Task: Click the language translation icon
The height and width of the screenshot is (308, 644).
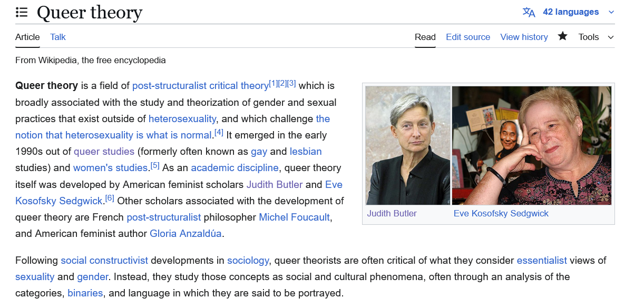Action: [529, 12]
